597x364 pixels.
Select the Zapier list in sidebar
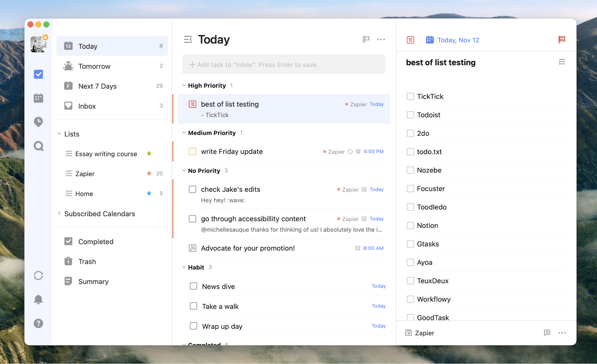click(85, 173)
